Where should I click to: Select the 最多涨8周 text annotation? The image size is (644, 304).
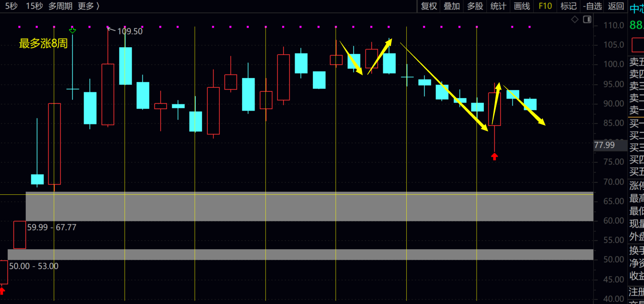(x=43, y=44)
